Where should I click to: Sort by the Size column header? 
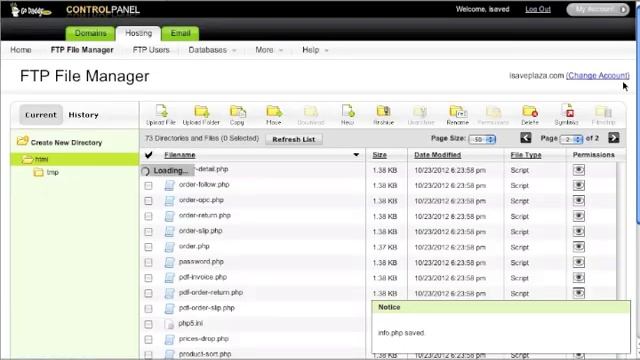point(380,155)
